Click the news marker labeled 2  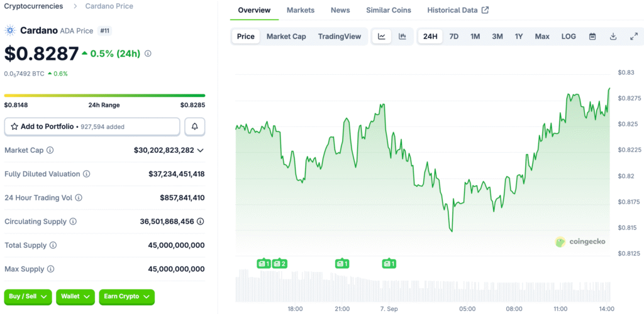tap(280, 264)
